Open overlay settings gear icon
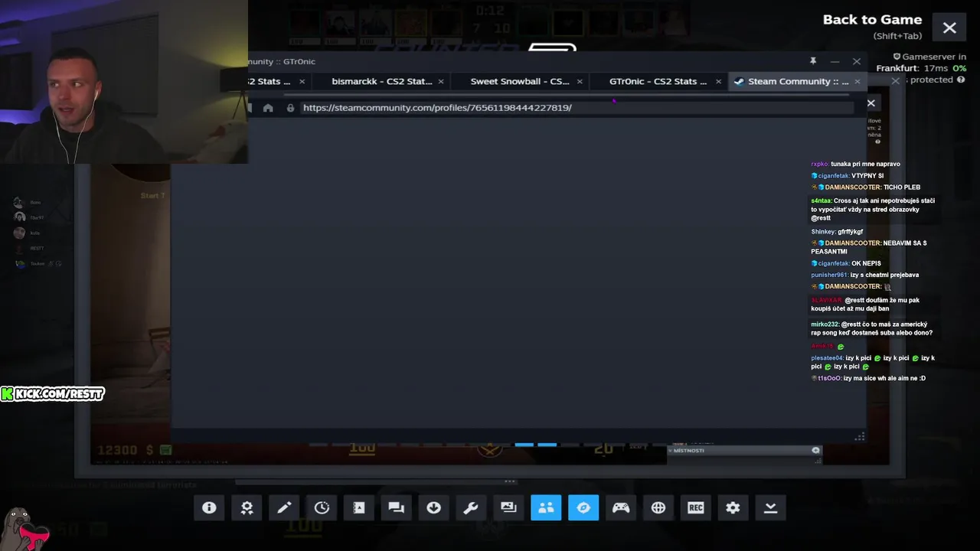The image size is (980, 551). click(733, 507)
